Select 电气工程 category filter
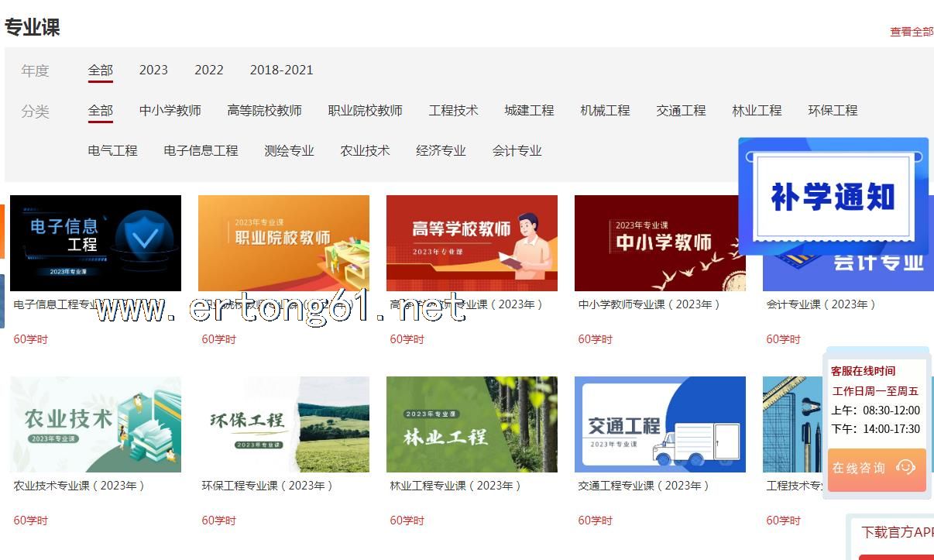This screenshot has height=560, width=934. [112, 150]
